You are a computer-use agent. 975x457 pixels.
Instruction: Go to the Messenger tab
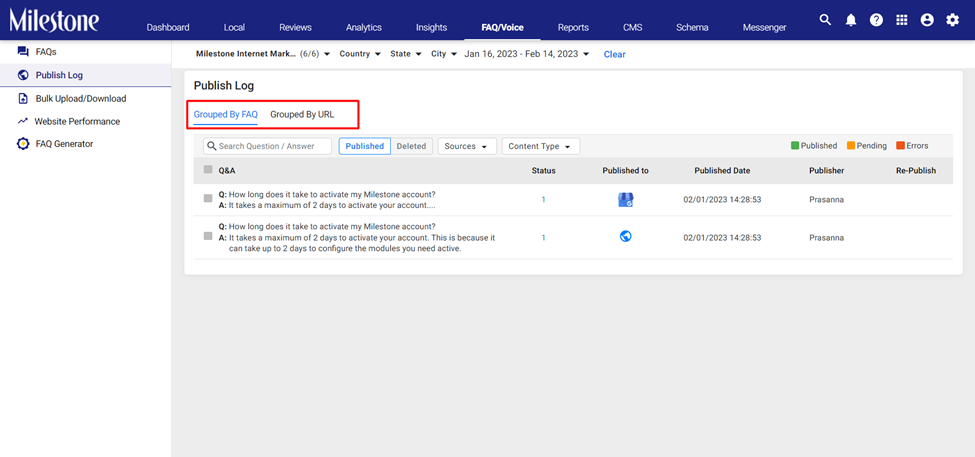coord(764,27)
